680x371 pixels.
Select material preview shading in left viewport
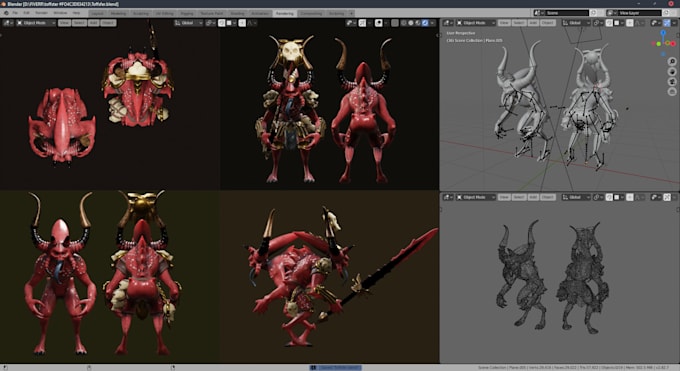tap(418, 23)
